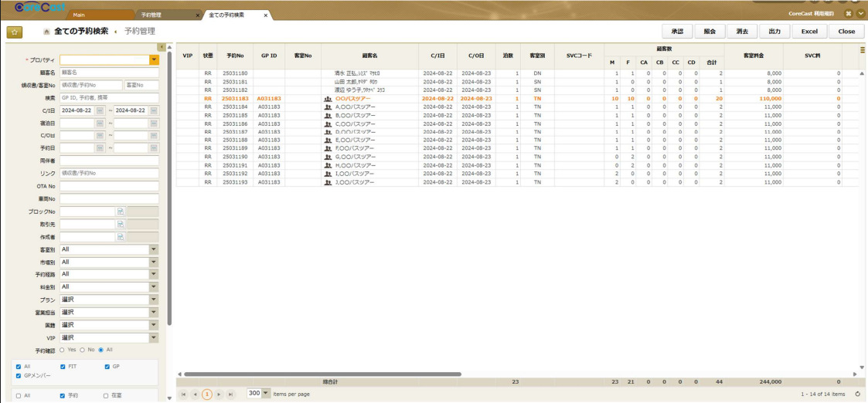Click the Excel export button

pos(808,32)
